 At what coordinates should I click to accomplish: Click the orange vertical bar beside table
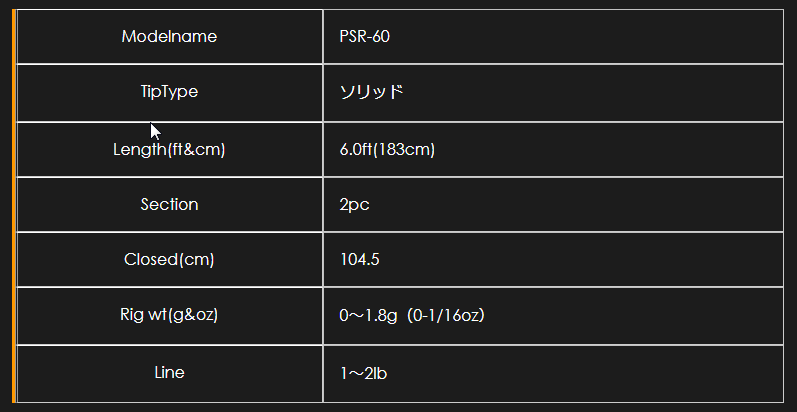14,206
